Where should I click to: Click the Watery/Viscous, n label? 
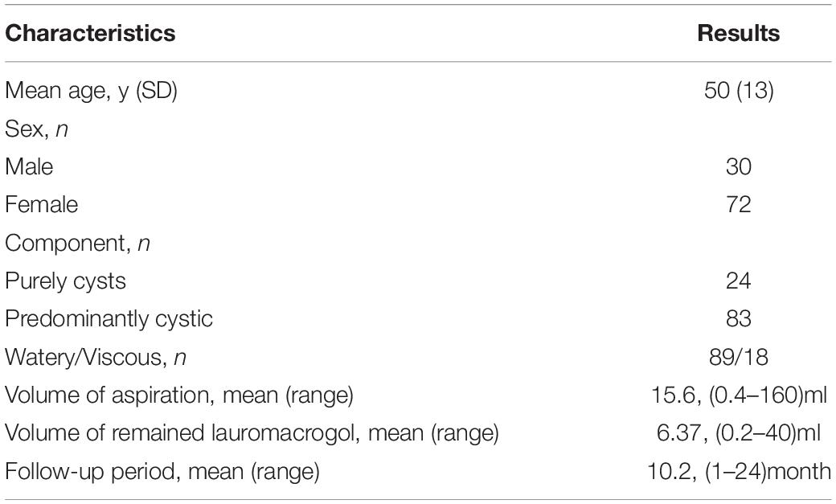(x=96, y=357)
